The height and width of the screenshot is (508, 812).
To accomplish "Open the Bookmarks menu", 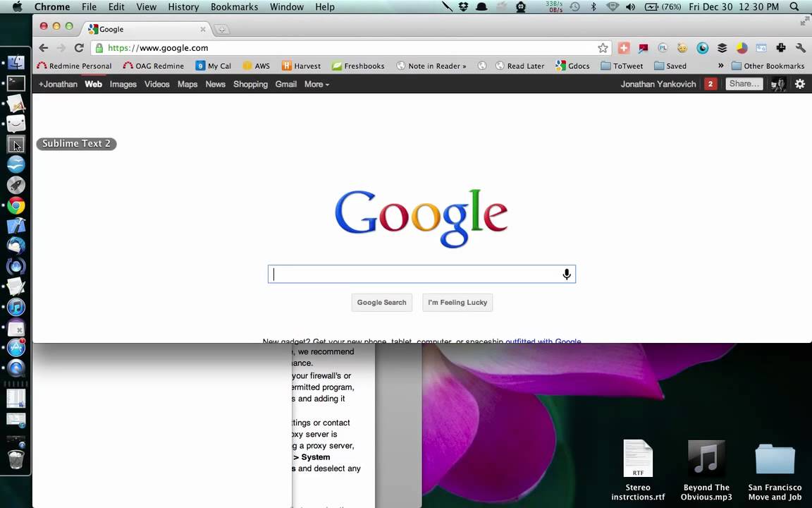I will (234, 7).
